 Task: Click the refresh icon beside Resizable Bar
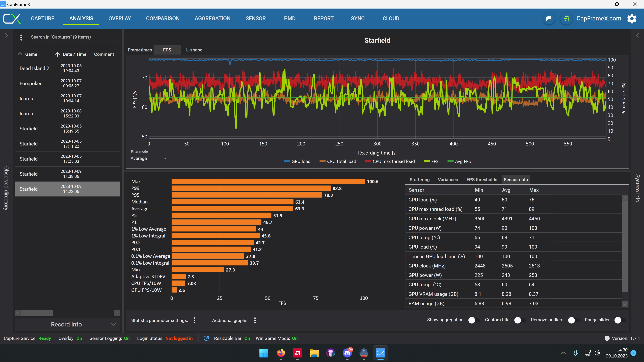(206, 338)
